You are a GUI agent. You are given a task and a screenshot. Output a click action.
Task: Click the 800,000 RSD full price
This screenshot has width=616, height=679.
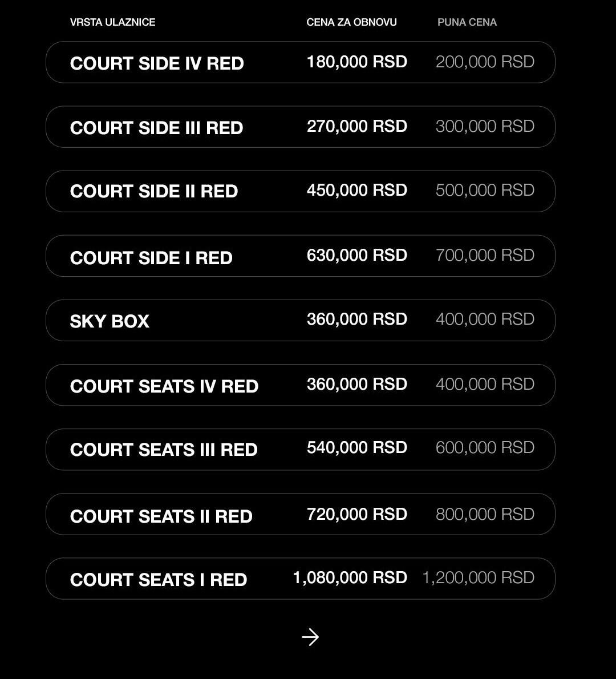tap(485, 515)
